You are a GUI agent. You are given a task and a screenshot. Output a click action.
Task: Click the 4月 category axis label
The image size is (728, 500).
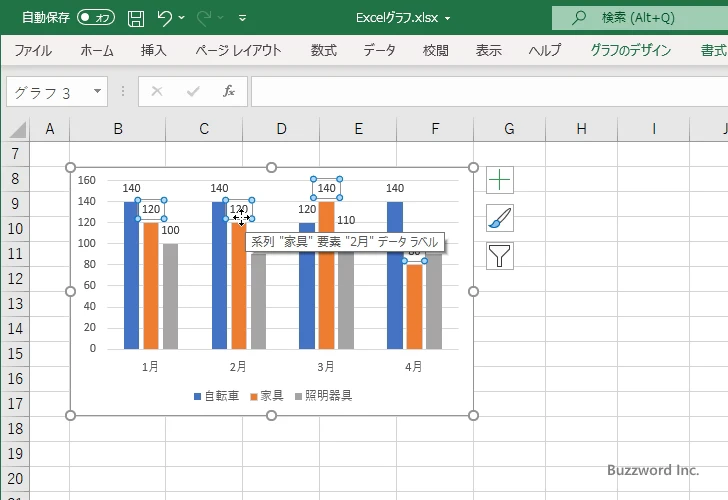[413, 367]
